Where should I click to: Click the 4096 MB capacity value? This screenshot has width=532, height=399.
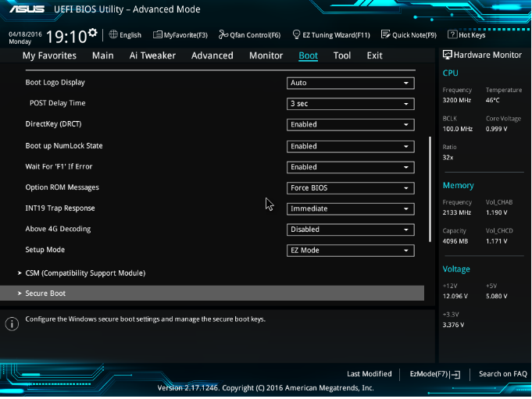455,241
